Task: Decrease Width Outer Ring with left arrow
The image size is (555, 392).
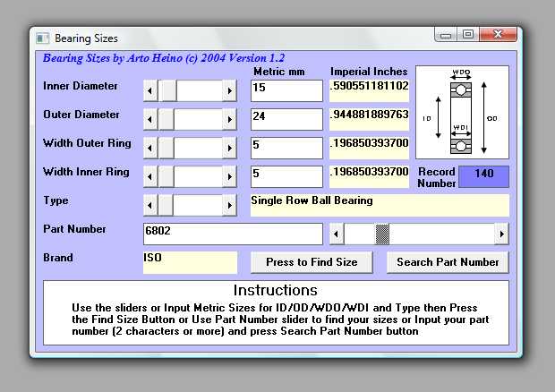Action: click(x=150, y=148)
